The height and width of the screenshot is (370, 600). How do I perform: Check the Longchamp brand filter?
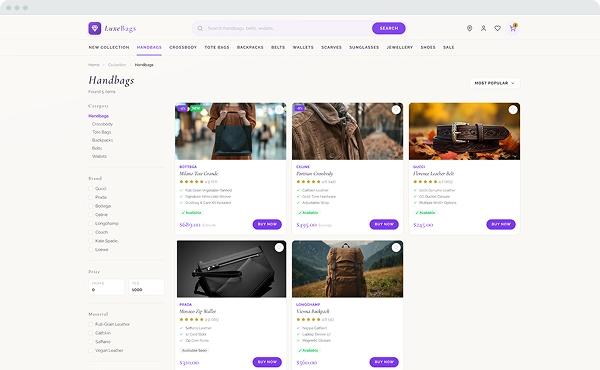91,223
